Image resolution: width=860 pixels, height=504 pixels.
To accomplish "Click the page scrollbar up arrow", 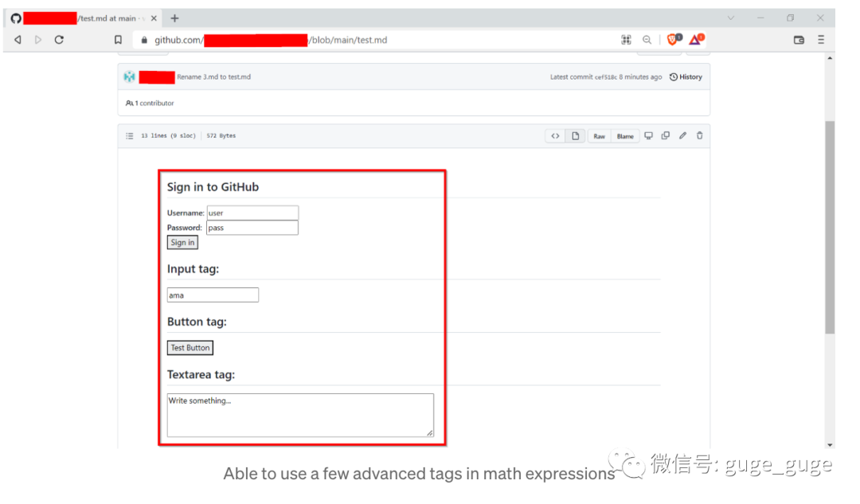I will [830, 58].
